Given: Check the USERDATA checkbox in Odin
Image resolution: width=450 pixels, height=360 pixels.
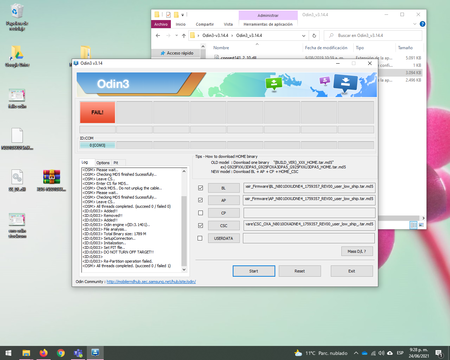Looking at the screenshot, I should [200, 238].
